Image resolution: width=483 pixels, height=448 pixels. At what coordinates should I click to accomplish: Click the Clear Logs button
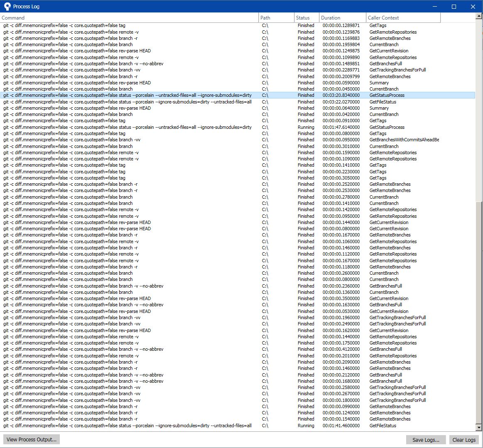click(464, 440)
